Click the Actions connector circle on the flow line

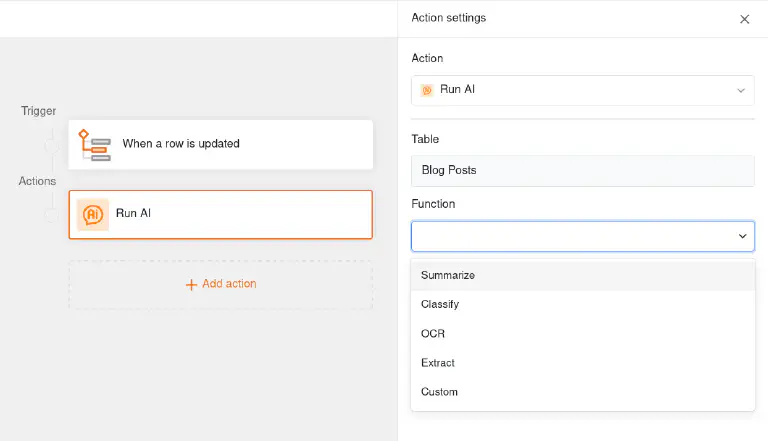click(50, 214)
